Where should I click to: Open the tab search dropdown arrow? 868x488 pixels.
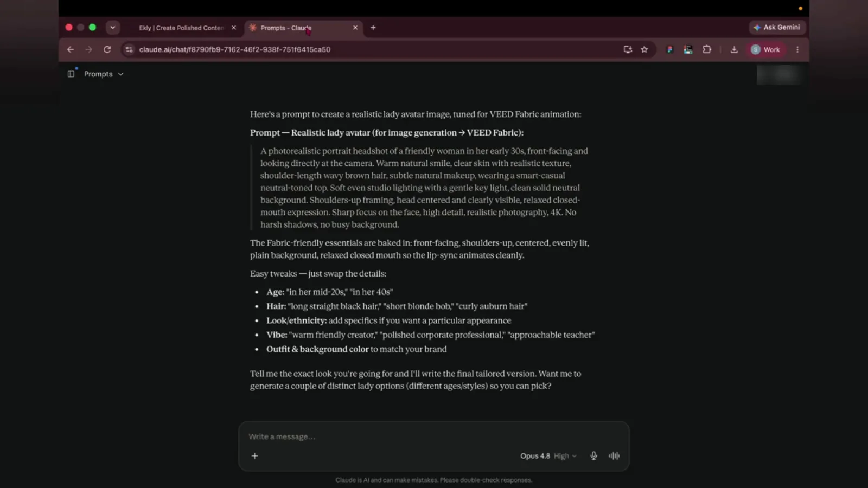point(113,27)
